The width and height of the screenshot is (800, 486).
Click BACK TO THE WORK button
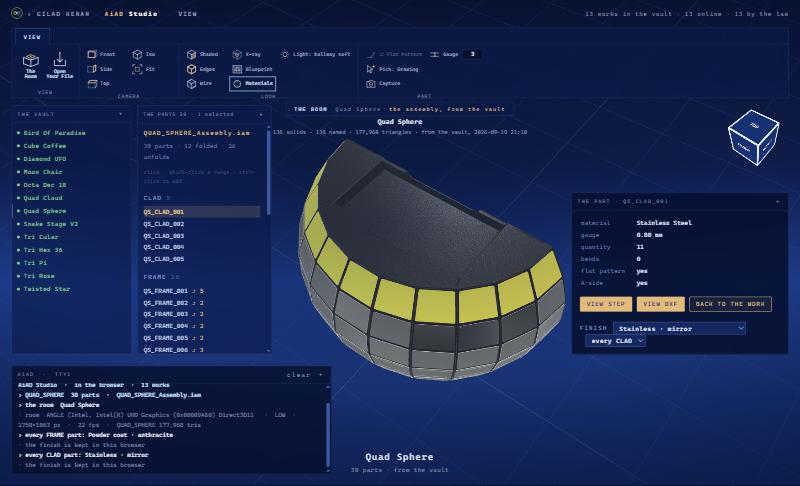pyautogui.click(x=730, y=304)
